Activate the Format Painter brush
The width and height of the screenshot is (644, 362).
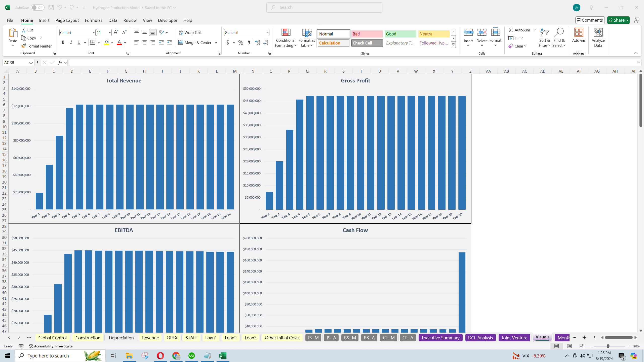37,46
